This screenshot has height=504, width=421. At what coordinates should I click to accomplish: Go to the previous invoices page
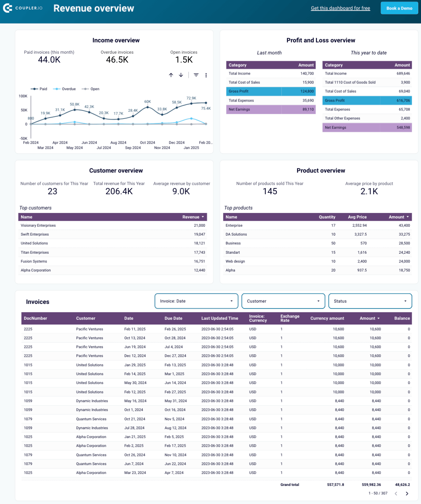[396, 493]
